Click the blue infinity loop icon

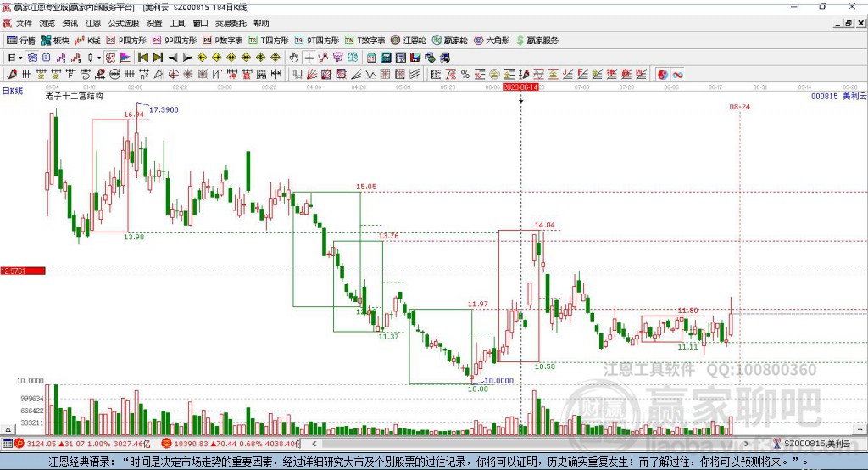[677, 75]
